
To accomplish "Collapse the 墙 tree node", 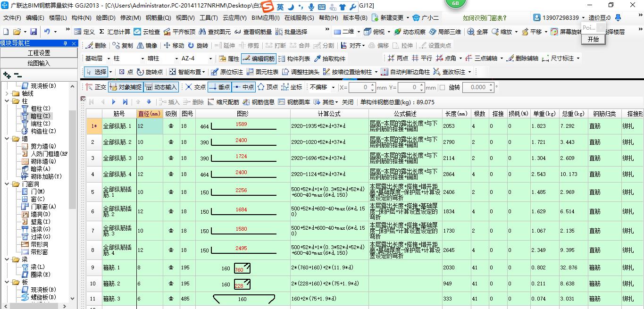I will pos(8,139).
